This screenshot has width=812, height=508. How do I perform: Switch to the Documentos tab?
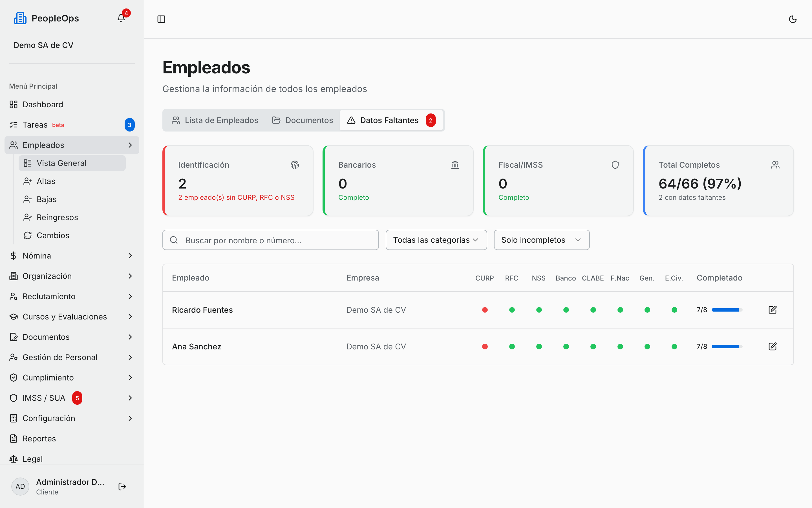tap(302, 120)
